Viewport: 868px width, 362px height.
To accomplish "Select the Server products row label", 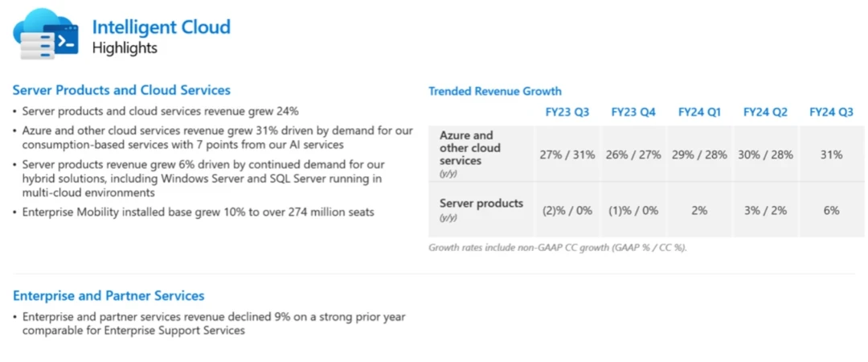I will (481, 204).
